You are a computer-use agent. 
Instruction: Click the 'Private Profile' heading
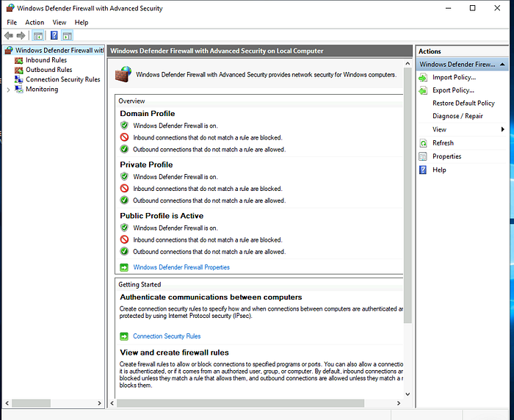146,164
